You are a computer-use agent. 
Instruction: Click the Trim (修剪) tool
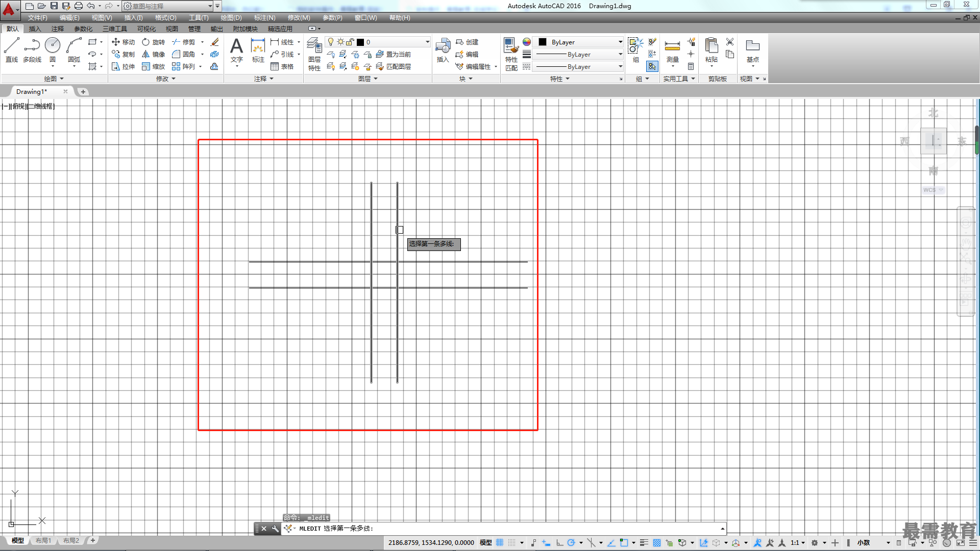pos(183,42)
